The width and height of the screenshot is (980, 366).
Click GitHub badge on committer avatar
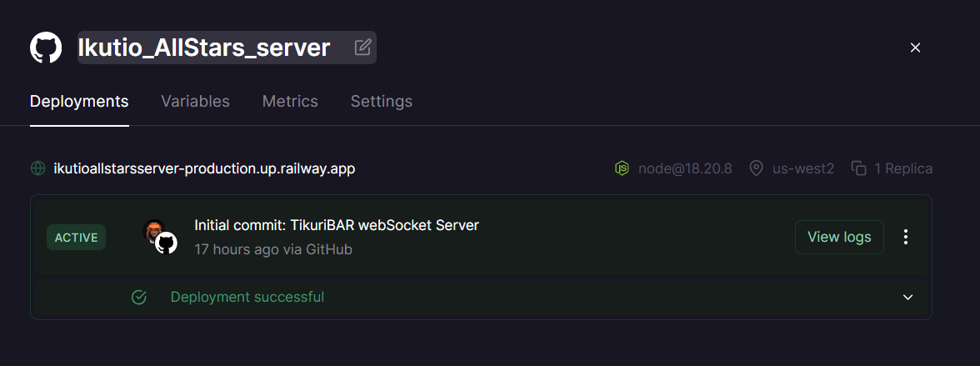coord(167,243)
